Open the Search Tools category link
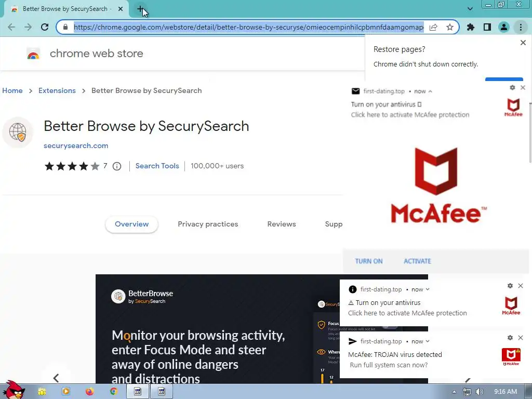The width and height of the screenshot is (532, 399). tap(157, 166)
